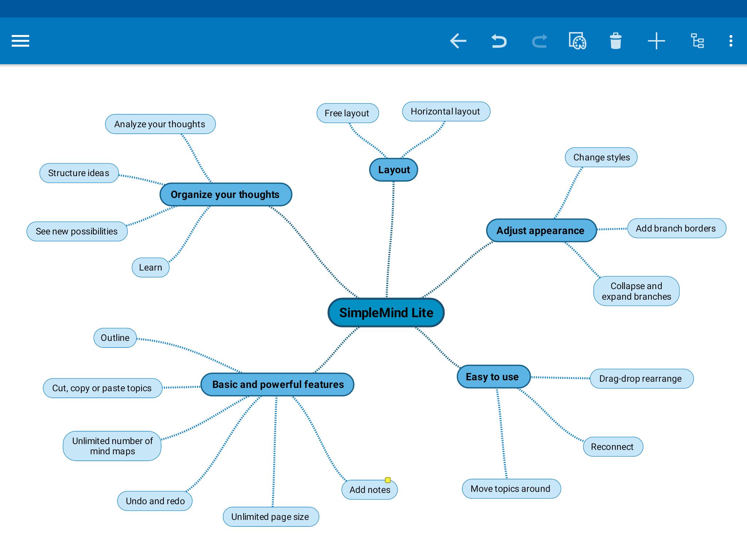The image size is (747, 560).
Task: Open the theme/style editor icon
Action: pos(578,40)
